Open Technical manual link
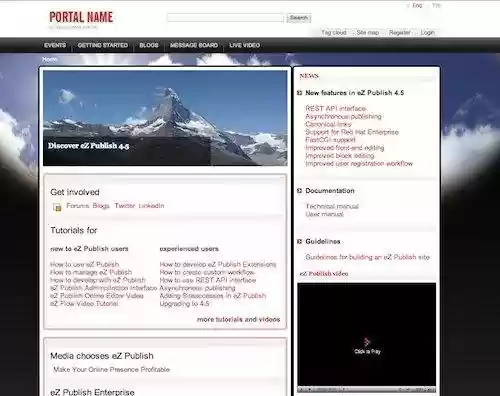 pyautogui.click(x=332, y=206)
